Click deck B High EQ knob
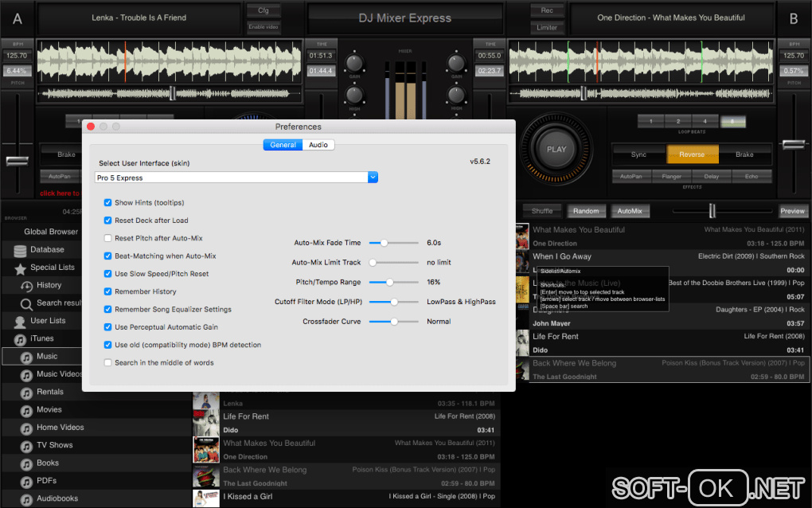This screenshot has width=812, height=508. 456,95
